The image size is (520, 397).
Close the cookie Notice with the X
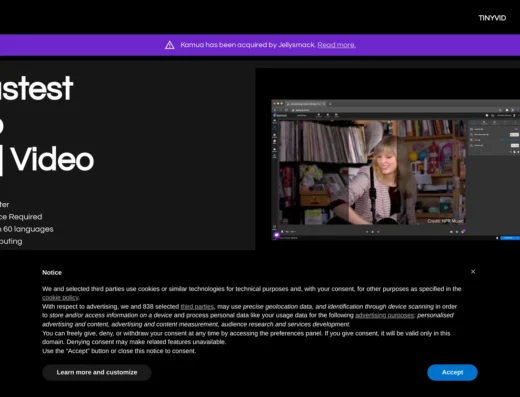473,272
